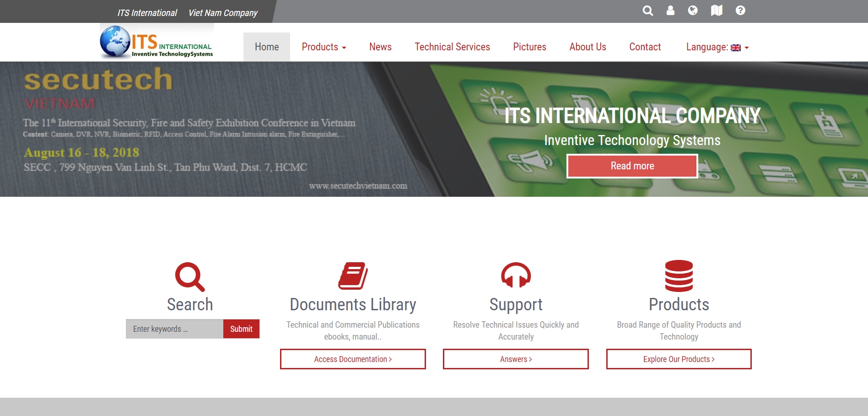
Task: Open the Contact menu item
Action: tap(645, 47)
